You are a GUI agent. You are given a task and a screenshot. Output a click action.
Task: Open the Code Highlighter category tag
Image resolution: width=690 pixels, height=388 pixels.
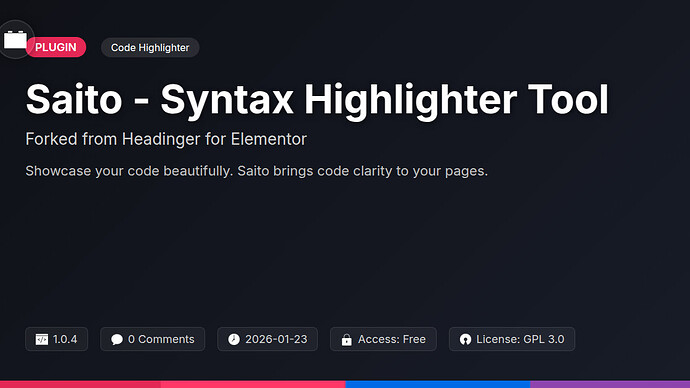coord(150,48)
